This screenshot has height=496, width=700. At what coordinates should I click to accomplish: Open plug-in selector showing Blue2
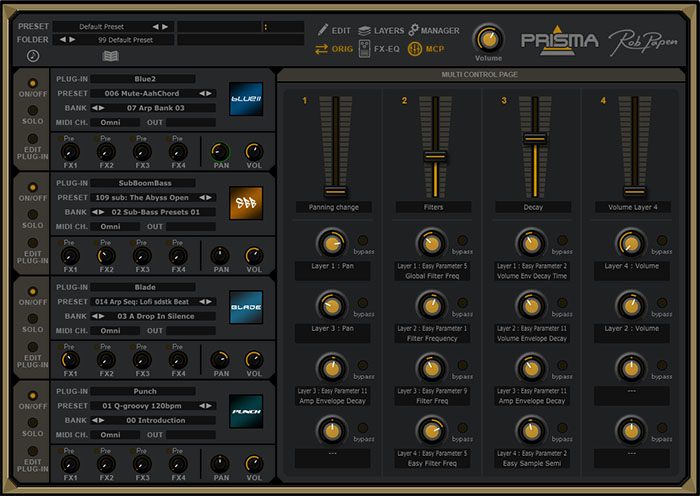[x=143, y=79]
